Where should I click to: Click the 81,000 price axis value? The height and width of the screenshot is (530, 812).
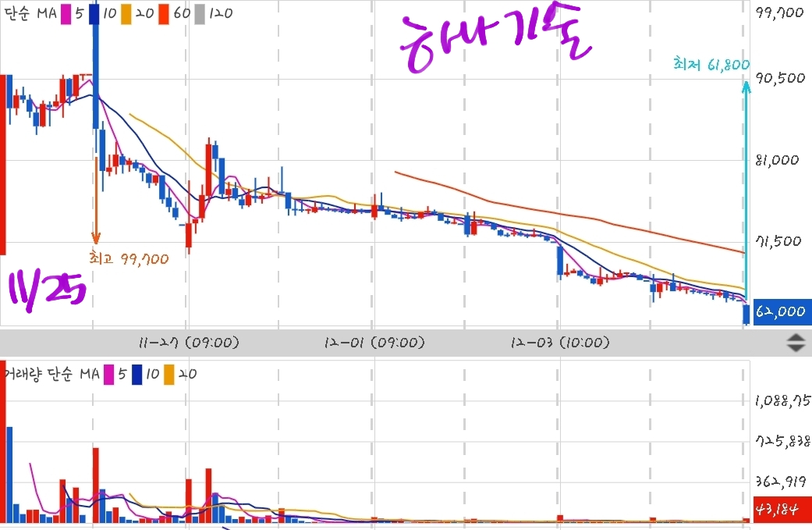click(778, 160)
